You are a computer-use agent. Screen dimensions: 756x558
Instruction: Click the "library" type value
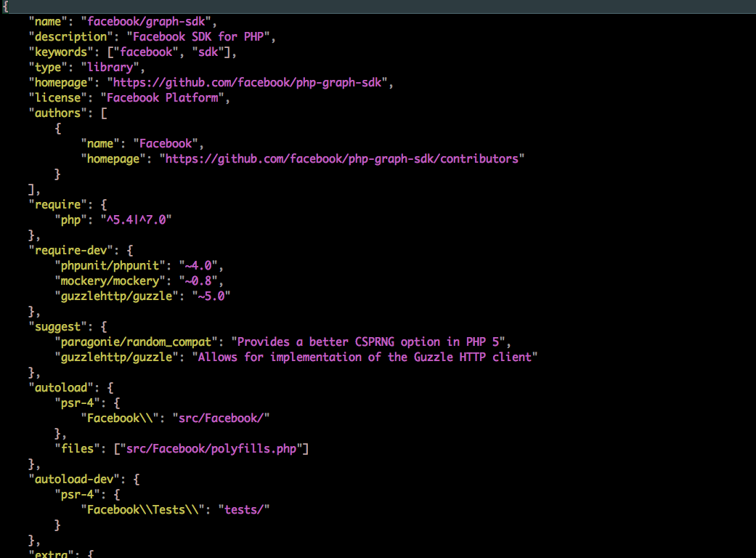click(110, 68)
